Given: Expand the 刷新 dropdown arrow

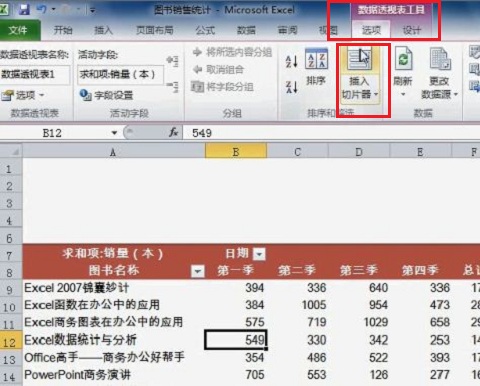Looking at the screenshot, I should pos(403,95).
